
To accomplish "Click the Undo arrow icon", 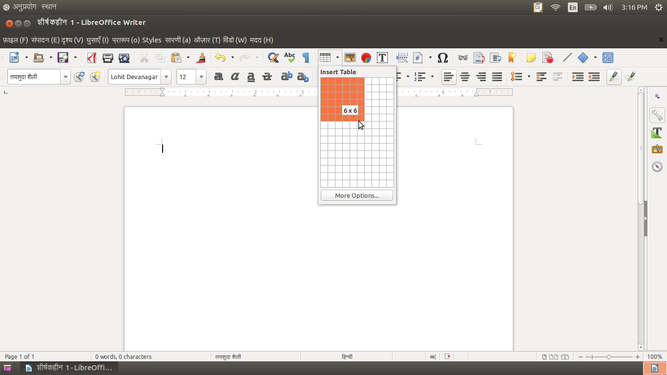I will pos(220,57).
